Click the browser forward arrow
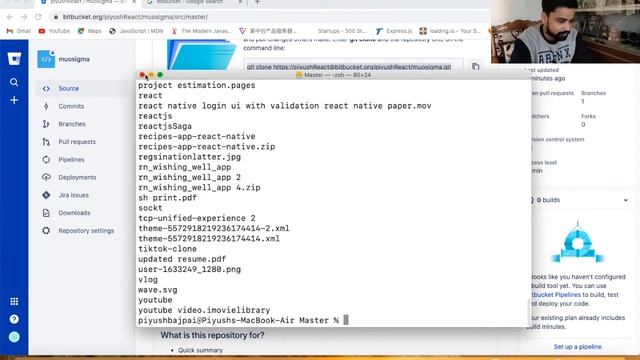Viewport: 640px width, 360px height. [24, 17]
